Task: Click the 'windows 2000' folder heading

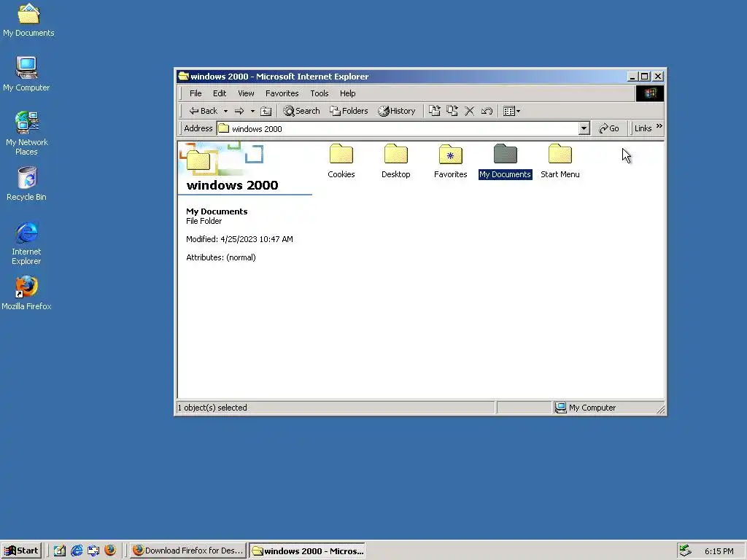Action: [x=233, y=185]
